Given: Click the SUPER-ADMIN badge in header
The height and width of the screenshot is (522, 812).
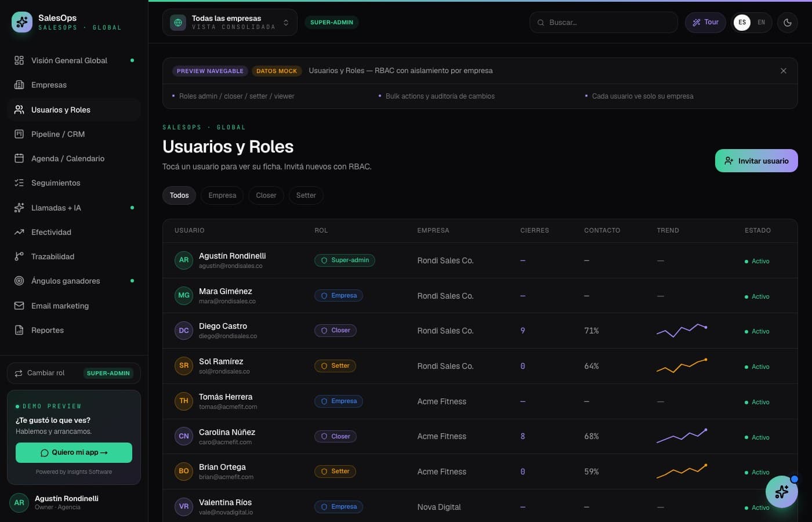Looking at the screenshot, I should click(332, 23).
